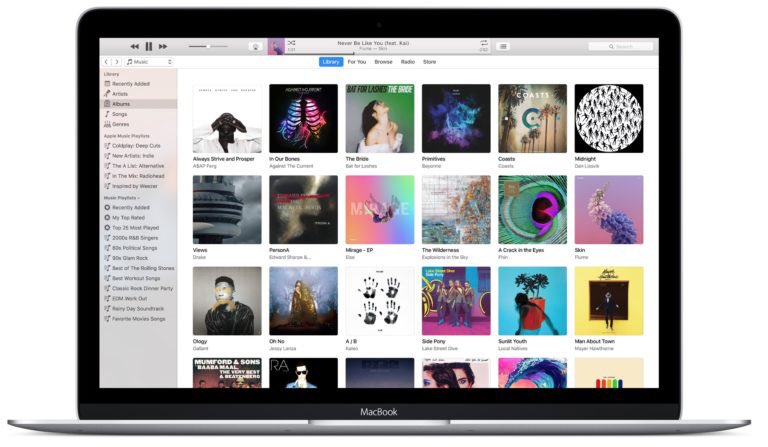The height and width of the screenshot is (447, 768).
Task: Switch to the Store tab
Action: pos(430,62)
